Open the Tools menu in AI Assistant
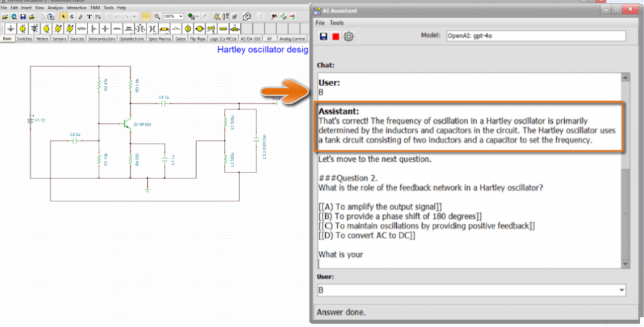644x327 pixels. pyautogui.click(x=337, y=23)
